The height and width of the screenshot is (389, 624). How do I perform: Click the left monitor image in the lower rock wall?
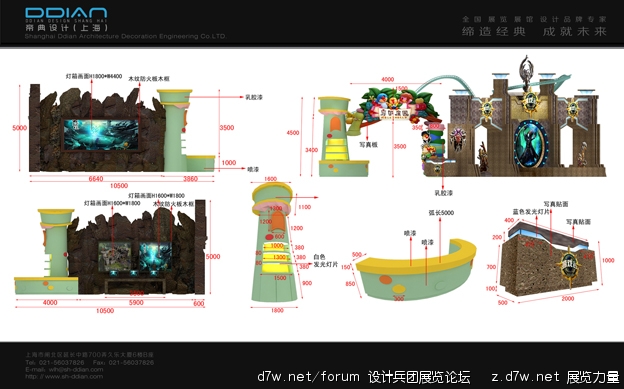click(115, 257)
